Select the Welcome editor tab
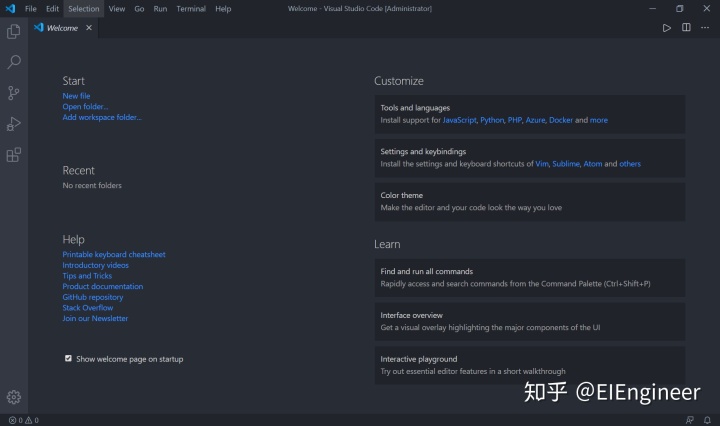The width and height of the screenshot is (720, 426). point(62,28)
